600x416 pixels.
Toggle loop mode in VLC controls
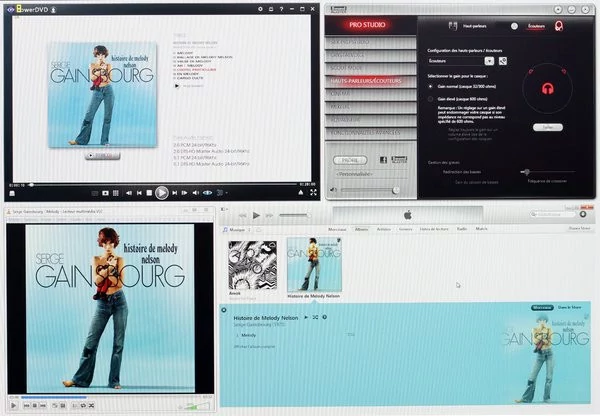(83, 405)
